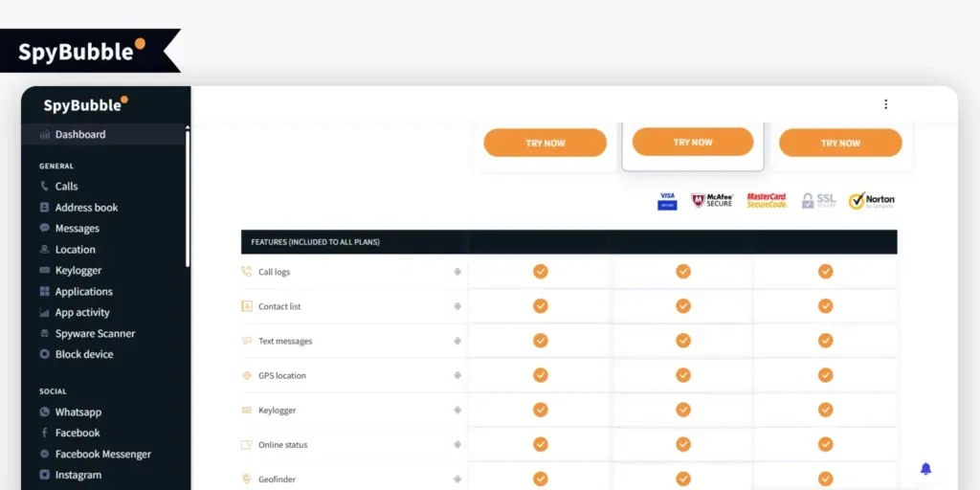
Task: Click the Keylogger checkmark in middle plan column
Action: pos(683,410)
